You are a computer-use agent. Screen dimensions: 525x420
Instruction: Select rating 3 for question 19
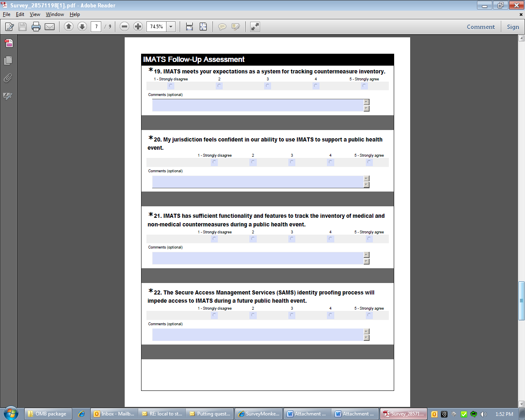pos(268,86)
